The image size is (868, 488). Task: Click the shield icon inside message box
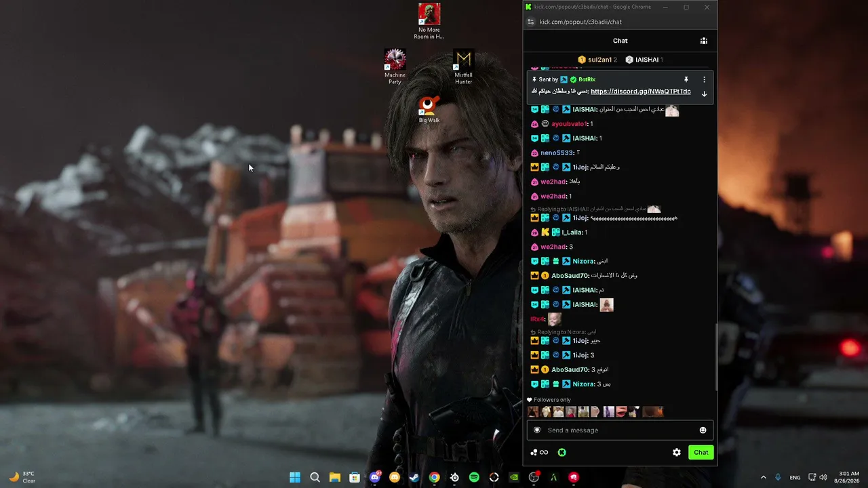[537, 430]
